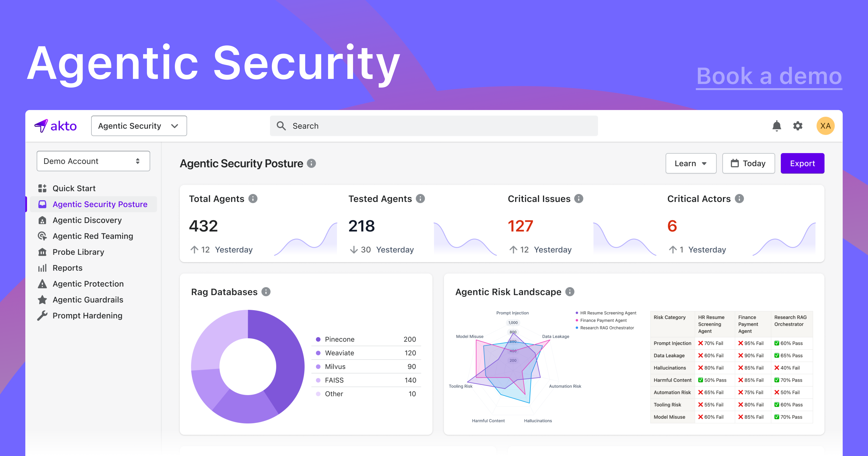Click info icon beside Critical Issues
This screenshot has height=456, width=868.
click(578, 199)
